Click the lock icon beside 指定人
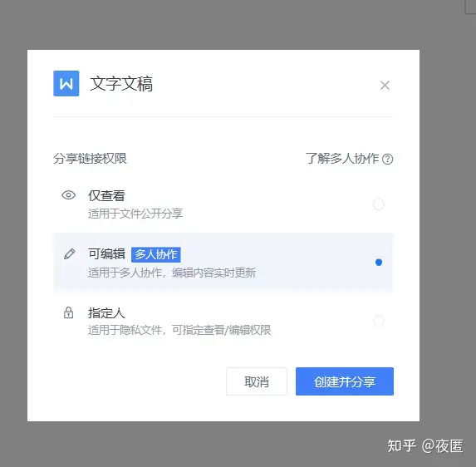This screenshot has height=467, width=476. (x=69, y=312)
